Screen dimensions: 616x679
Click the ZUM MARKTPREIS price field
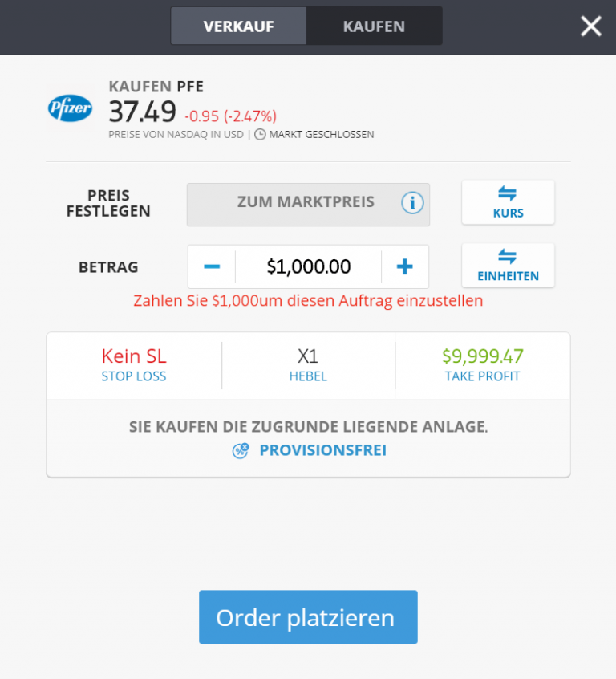tap(306, 203)
